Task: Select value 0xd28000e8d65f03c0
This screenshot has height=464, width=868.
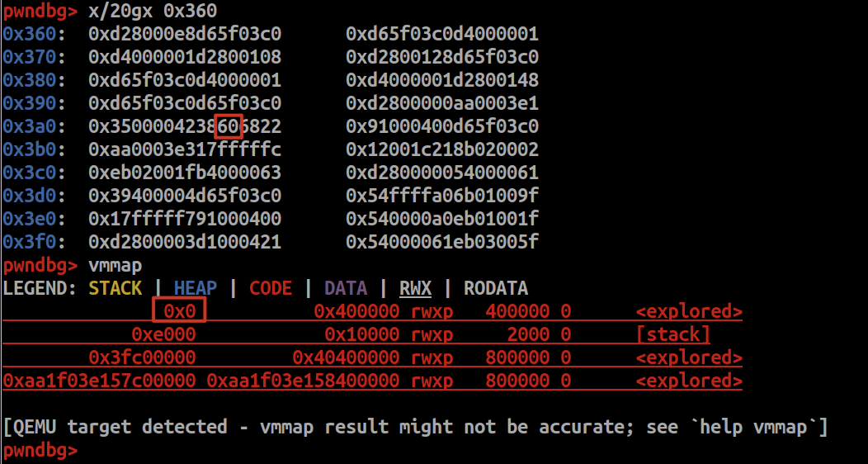Action: [x=185, y=35]
